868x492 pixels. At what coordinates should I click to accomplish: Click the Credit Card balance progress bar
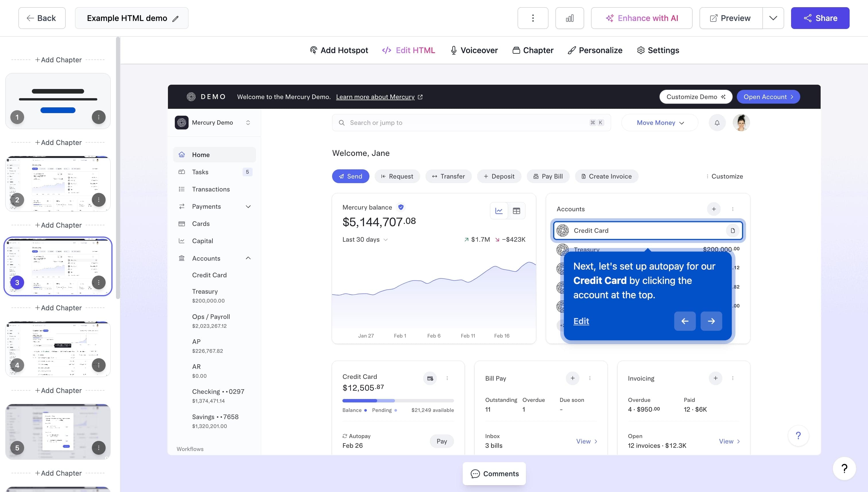click(398, 401)
